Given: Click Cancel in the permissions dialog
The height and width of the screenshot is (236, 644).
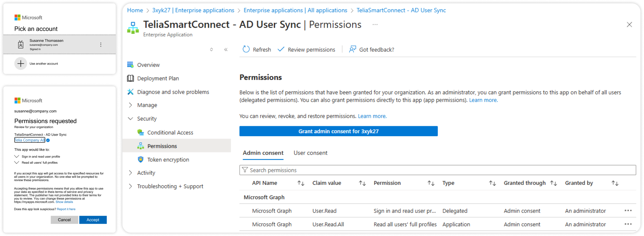Looking at the screenshot, I should [64, 220].
